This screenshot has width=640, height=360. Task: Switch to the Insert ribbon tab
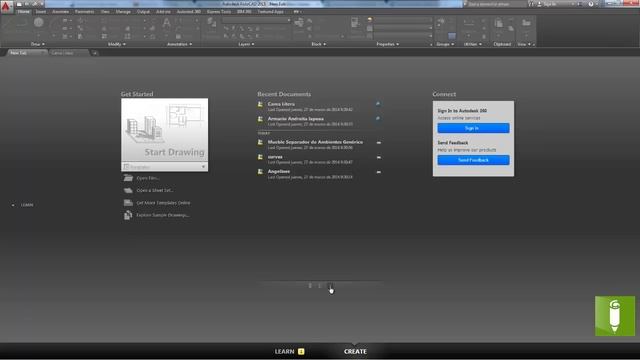click(41, 11)
